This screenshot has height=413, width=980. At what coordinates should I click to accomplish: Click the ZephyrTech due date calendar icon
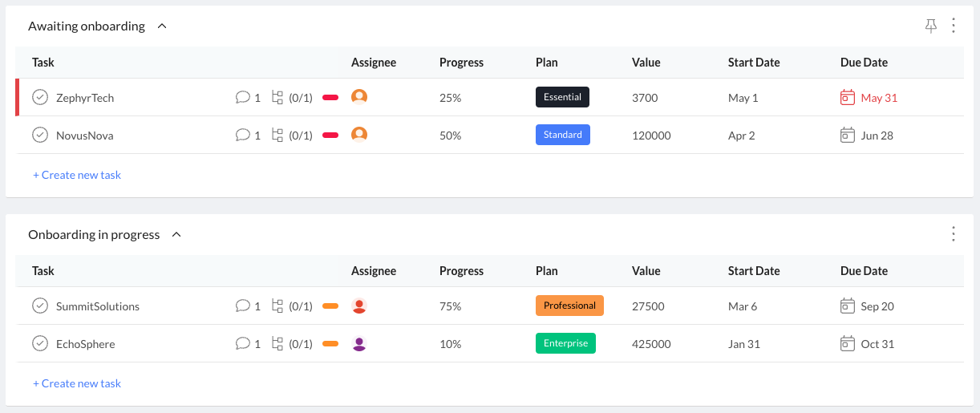(847, 98)
